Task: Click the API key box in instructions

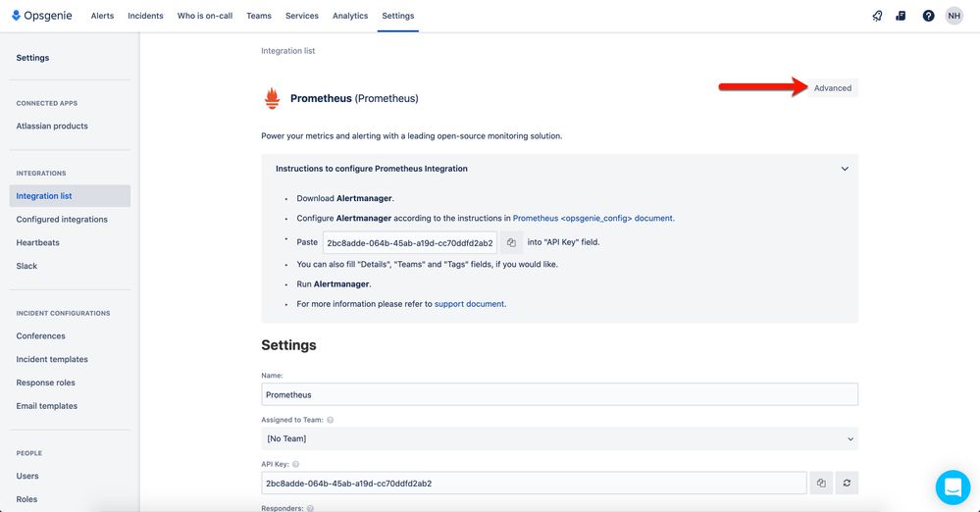Action: point(410,242)
